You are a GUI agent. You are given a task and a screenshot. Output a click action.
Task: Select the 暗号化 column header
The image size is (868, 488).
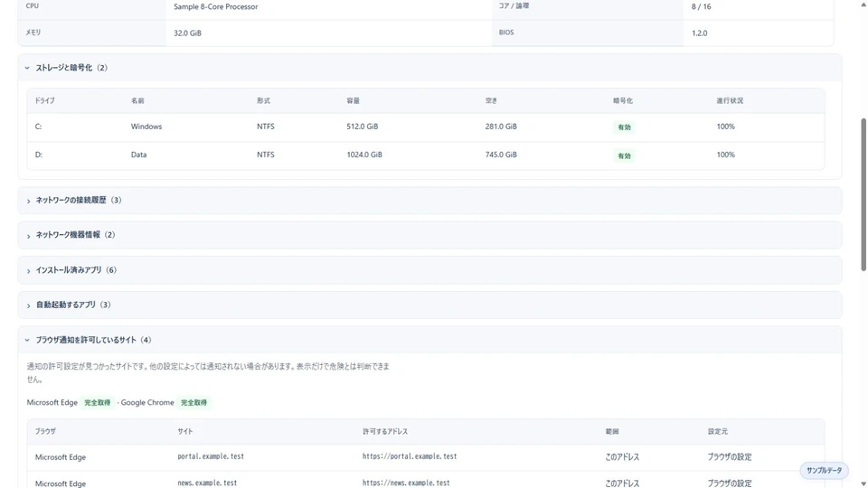(623, 100)
